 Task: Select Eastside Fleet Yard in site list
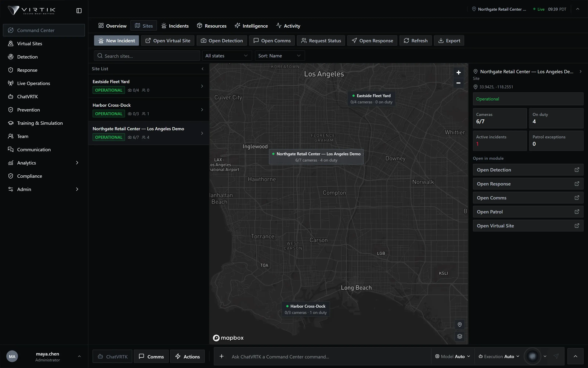(x=148, y=86)
